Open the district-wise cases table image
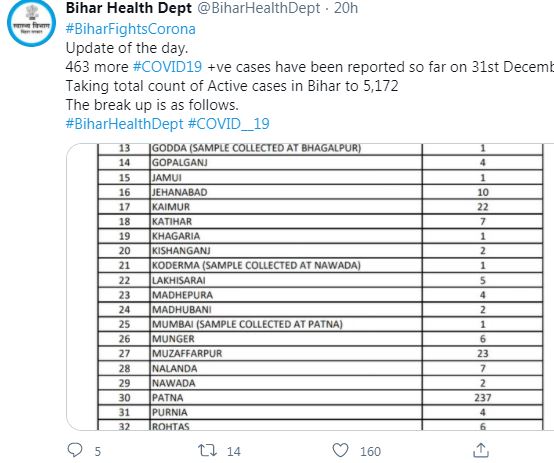This screenshot has height=463, width=554. pos(310,287)
